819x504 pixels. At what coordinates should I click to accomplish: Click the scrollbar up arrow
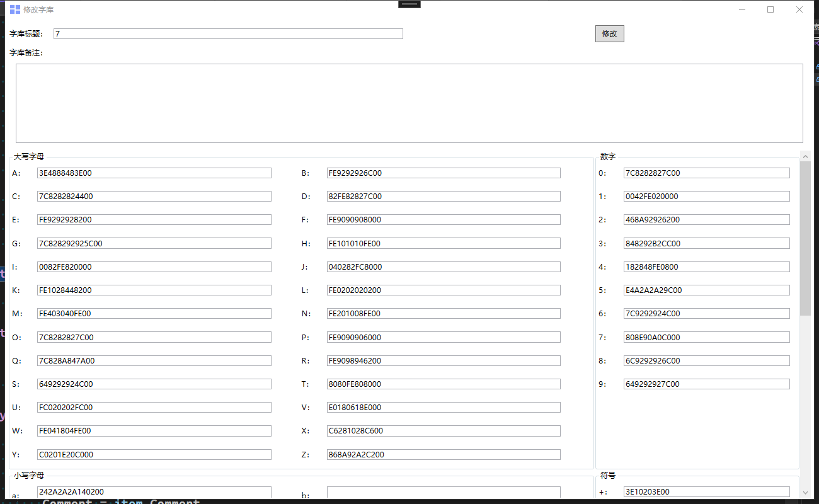805,156
